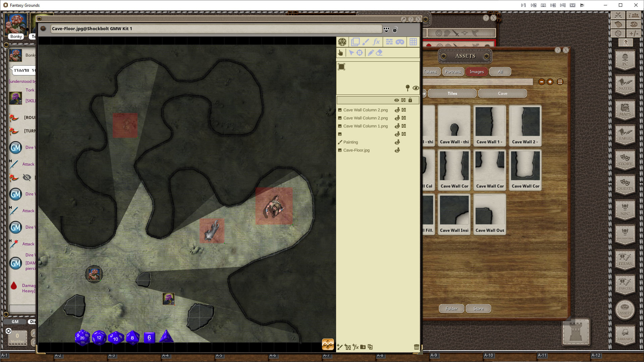Select the drawing/painting tool
This screenshot has height=362, width=644.
tap(366, 42)
